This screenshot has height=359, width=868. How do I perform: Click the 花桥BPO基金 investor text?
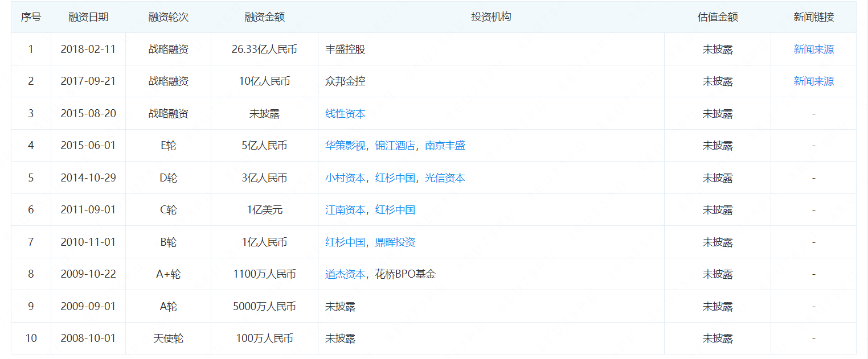coord(406,274)
